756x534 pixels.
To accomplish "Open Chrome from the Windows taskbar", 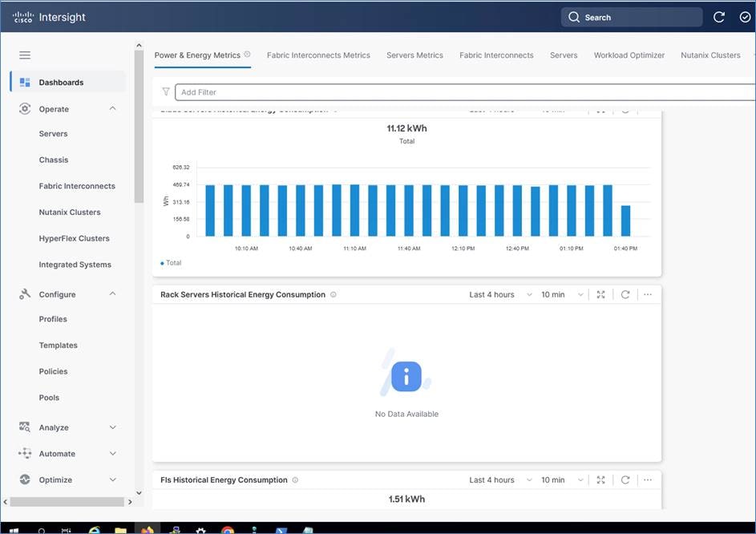I will (228, 530).
